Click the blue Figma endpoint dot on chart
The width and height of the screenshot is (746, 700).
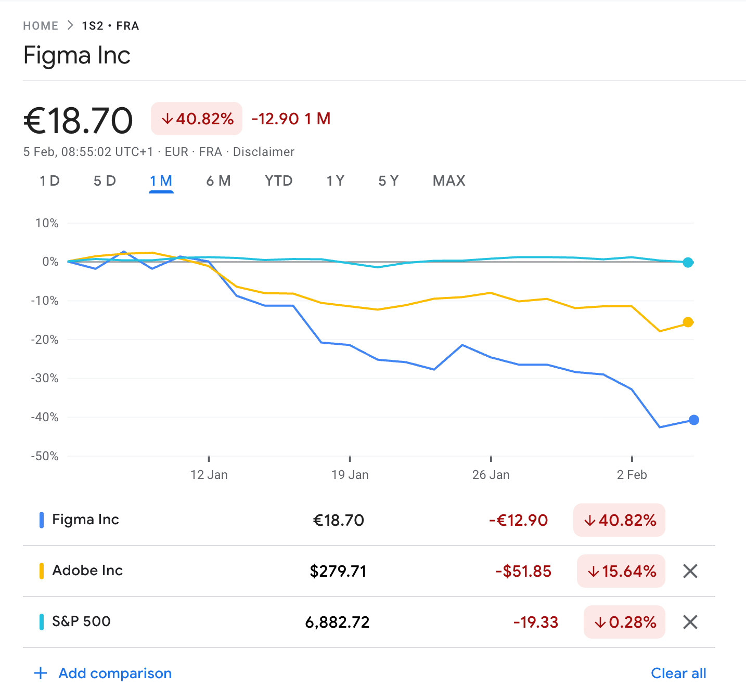point(693,420)
